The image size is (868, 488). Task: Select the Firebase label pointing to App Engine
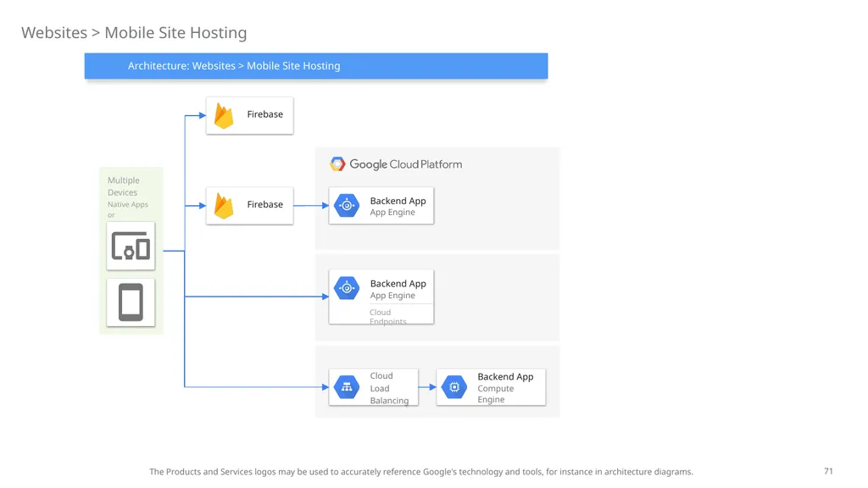click(264, 205)
